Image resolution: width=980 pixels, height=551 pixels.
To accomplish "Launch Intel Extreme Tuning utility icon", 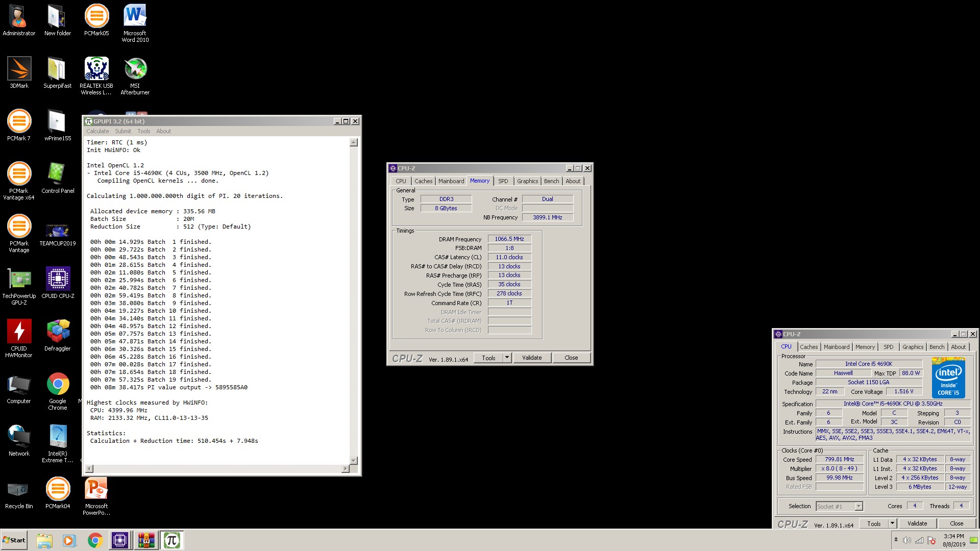I will 57,444.
